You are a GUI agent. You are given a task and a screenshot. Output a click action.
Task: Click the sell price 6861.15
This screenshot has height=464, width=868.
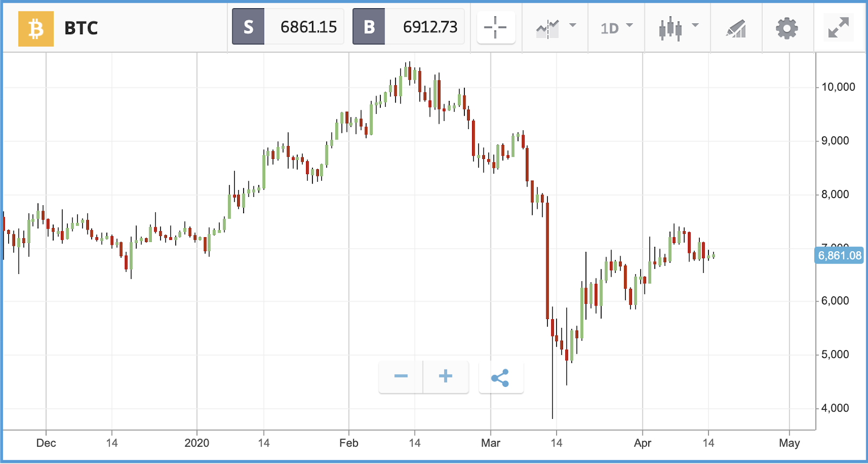(x=308, y=27)
